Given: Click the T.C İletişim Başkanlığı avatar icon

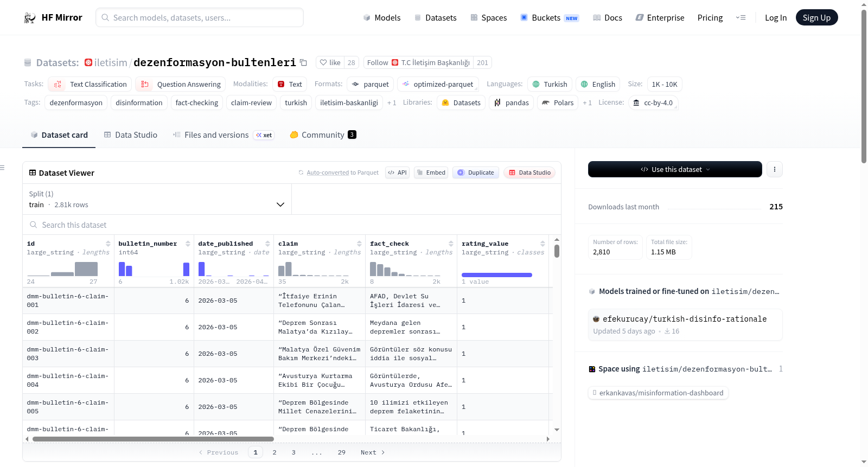Looking at the screenshot, I should pyautogui.click(x=395, y=62).
